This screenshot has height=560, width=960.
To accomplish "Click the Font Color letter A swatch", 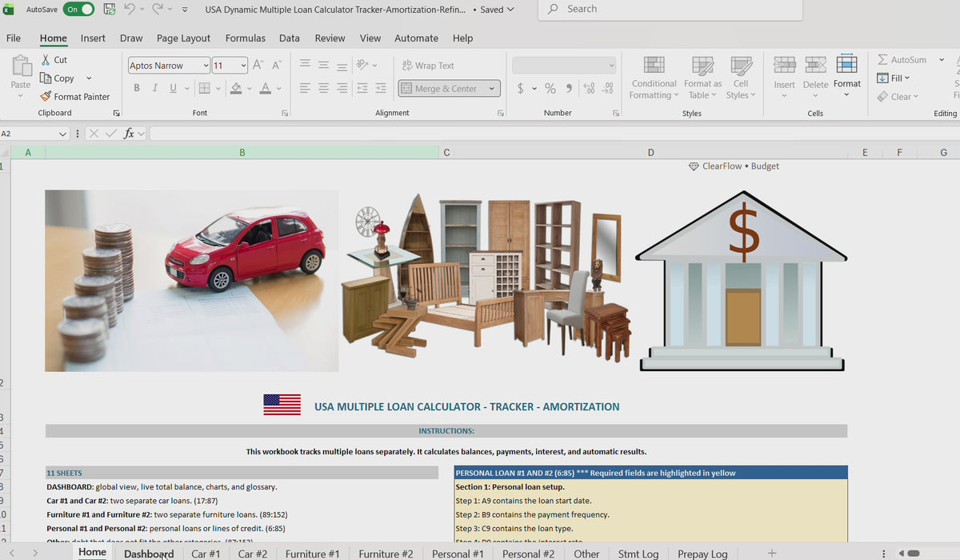I will 266,88.
